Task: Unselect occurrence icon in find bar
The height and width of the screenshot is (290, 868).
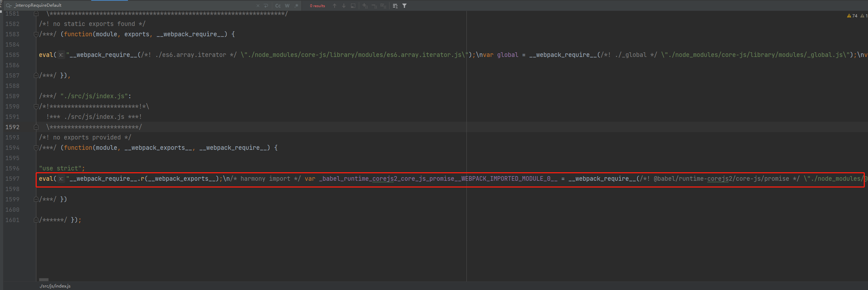Action: (374, 6)
